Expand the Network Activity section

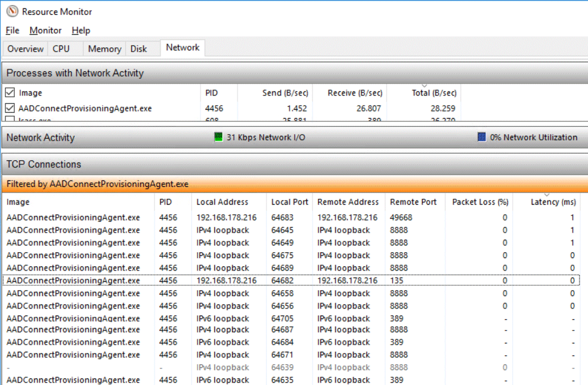(295, 138)
